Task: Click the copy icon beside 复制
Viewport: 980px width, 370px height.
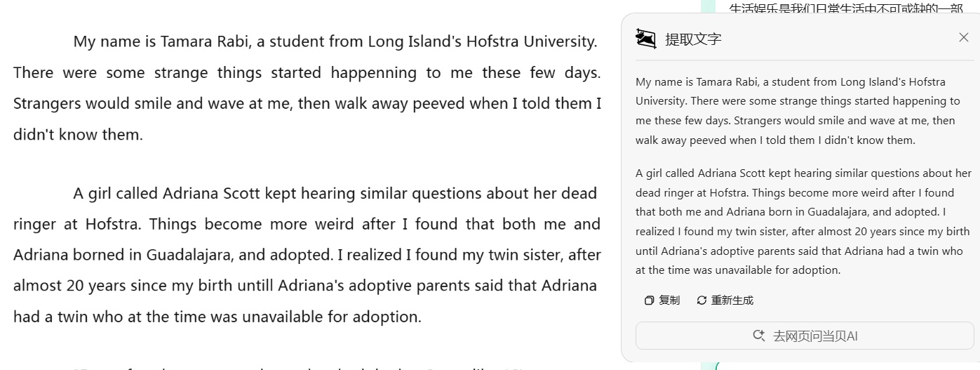Action: tap(649, 300)
